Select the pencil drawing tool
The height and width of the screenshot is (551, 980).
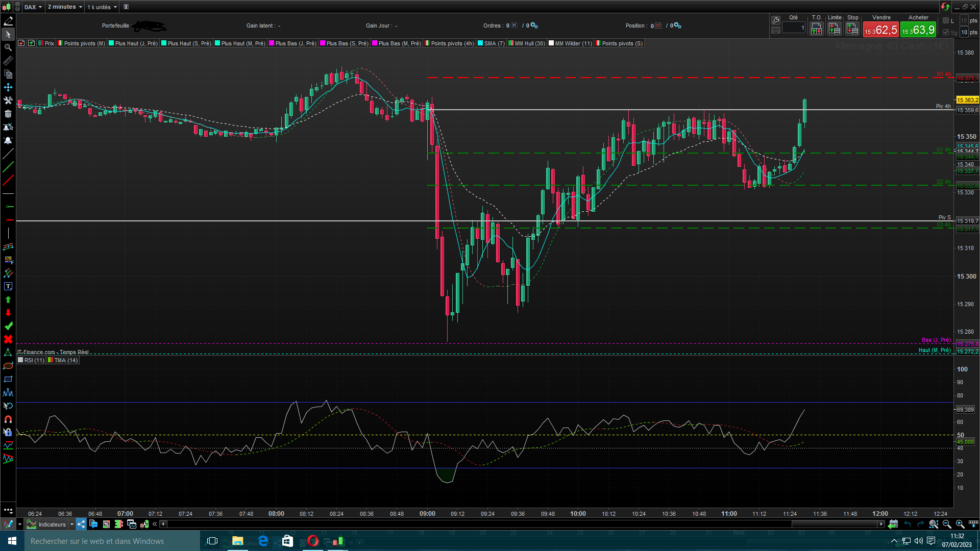point(8,21)
